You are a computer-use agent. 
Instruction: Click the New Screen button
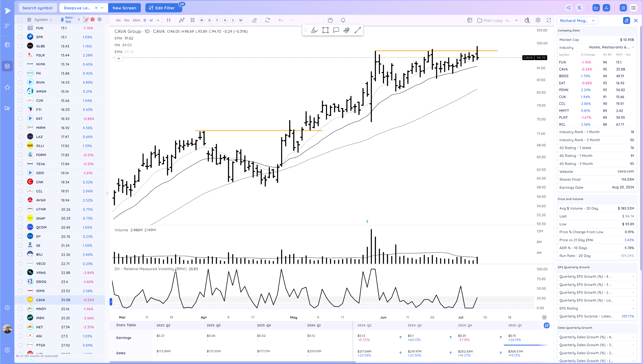pos(124,8)
